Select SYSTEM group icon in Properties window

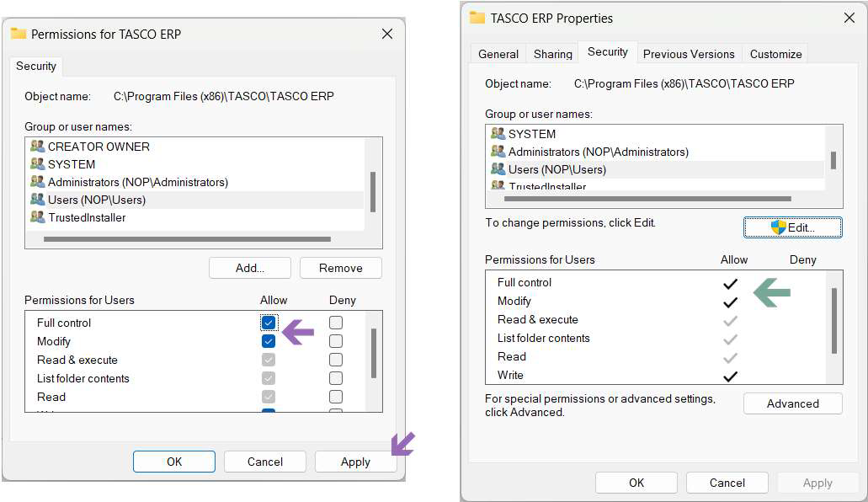(x=498, y=134)
